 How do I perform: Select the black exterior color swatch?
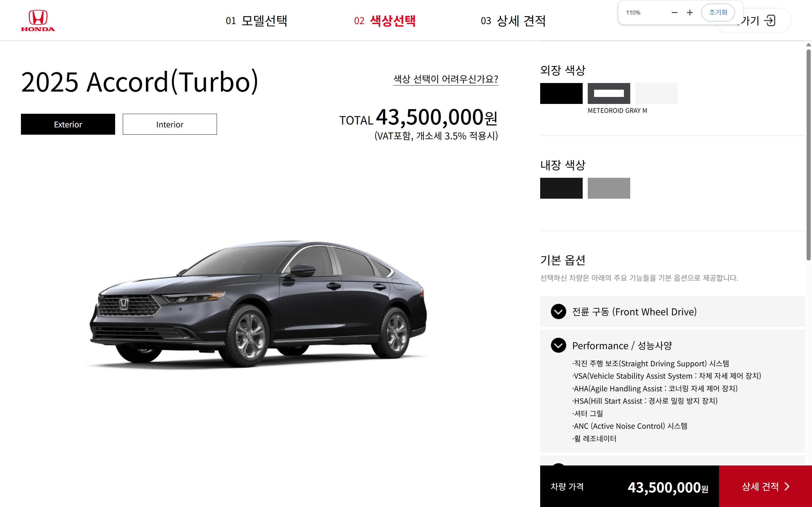click(561, 93)
